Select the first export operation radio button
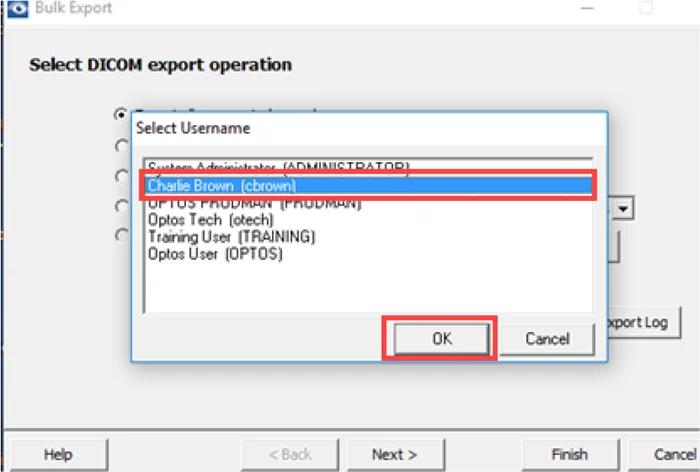 pos(122,114)
